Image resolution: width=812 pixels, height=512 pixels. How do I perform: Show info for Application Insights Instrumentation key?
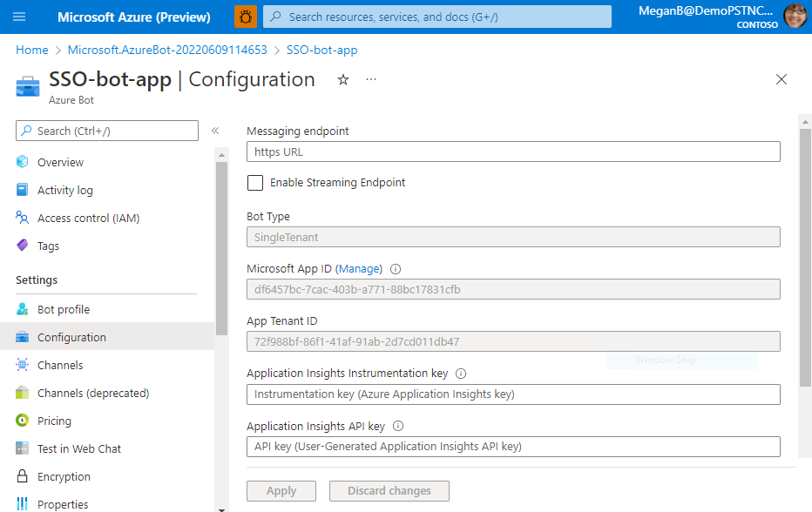coord(461,374)
